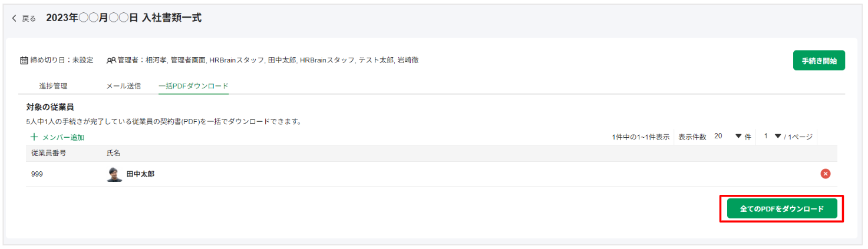The width and height of the screenshot is (868, 249).
Task: Click the 氏名 column header
Action: pyautogui.click(x=113, y=153)
